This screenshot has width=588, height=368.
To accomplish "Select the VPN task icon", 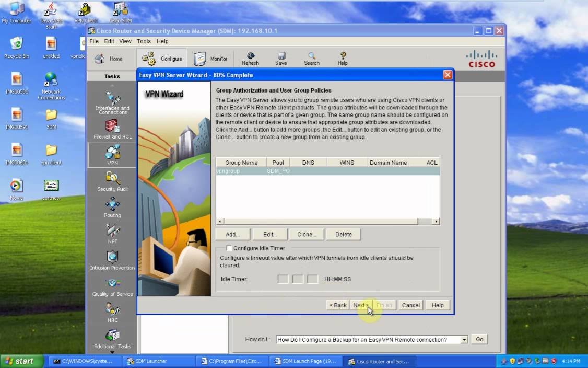I will 112,155.
